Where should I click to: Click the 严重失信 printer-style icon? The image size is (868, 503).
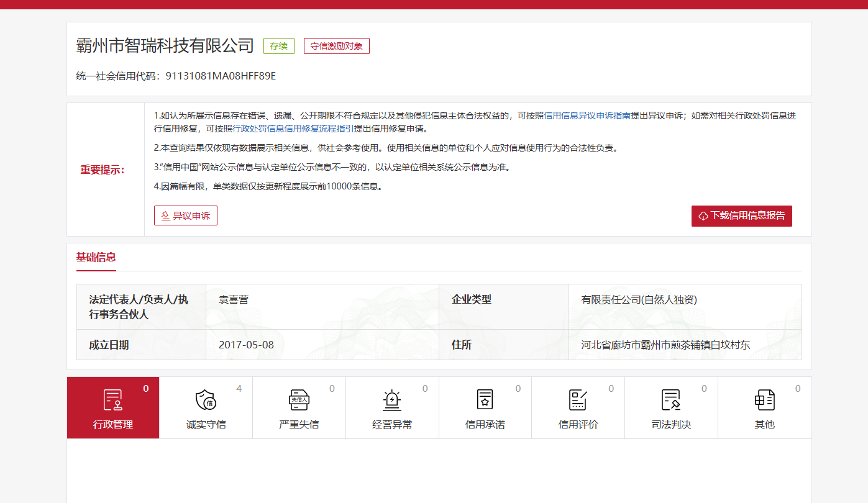299,400
